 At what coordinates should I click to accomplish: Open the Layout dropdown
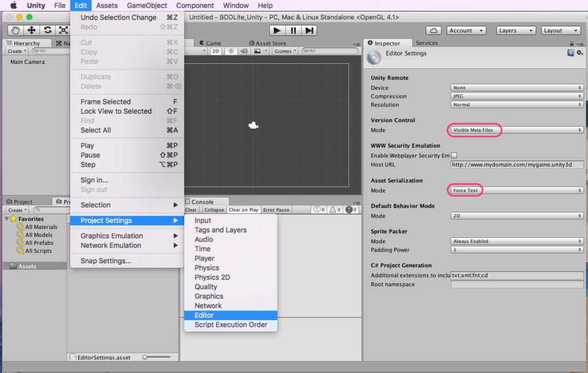pos(560,30)
